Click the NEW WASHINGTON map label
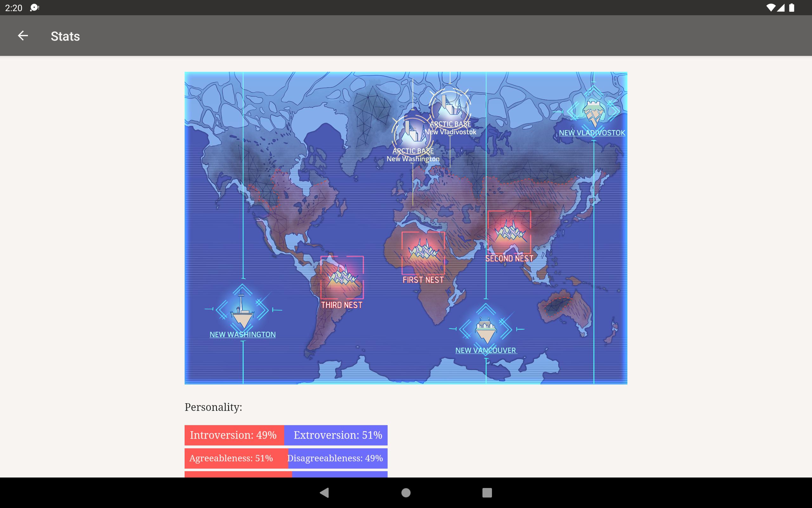This screenshot has height=508, width=812. pyautogui.click(x=243, y=335)
